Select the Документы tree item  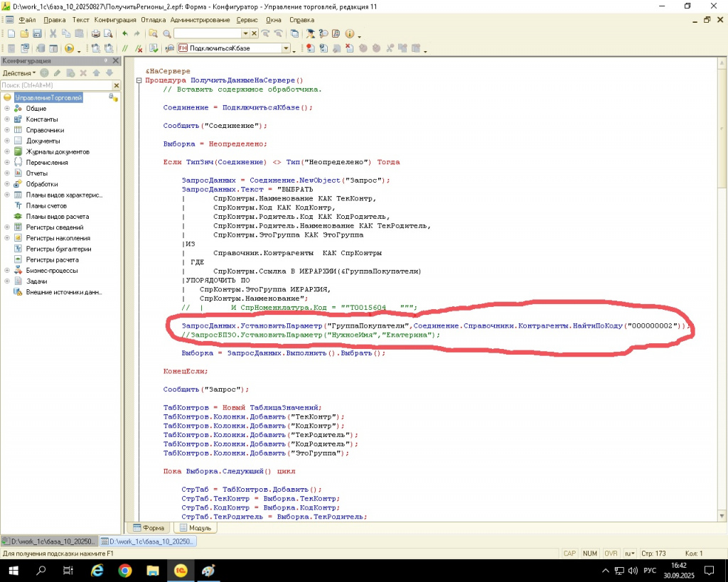point(43,141)
